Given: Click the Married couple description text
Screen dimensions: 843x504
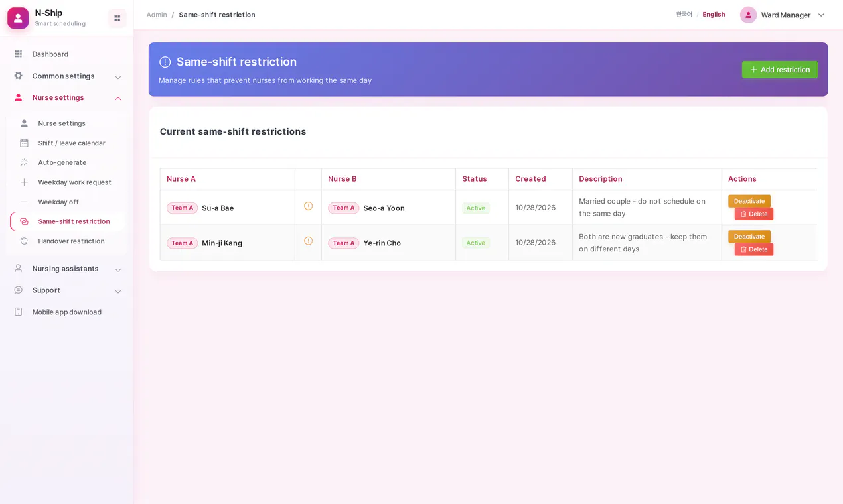Looking at the screenshot, I should (642, 208).
